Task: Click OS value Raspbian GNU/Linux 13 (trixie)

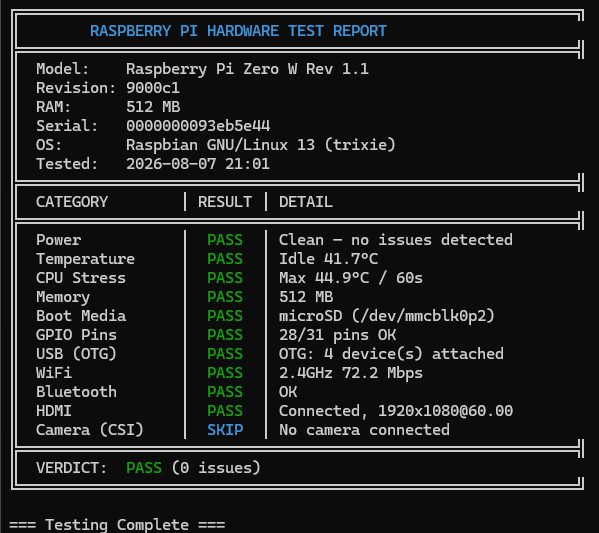Action: 261,145
